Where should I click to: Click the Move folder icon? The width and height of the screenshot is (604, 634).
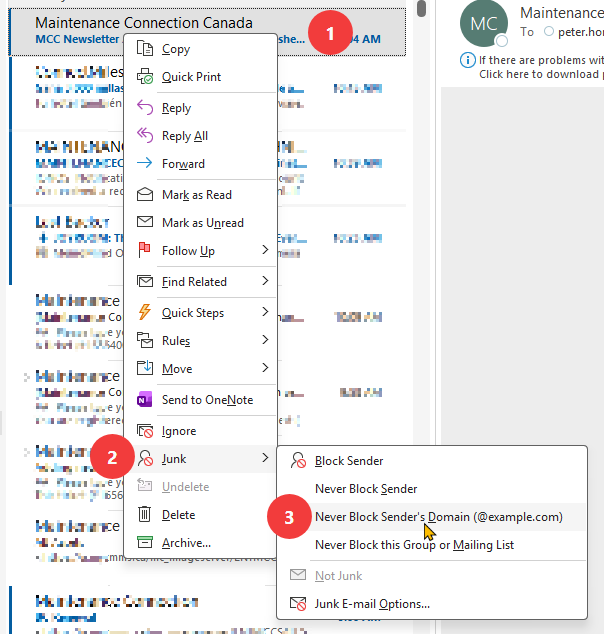(x=145, y=368)
